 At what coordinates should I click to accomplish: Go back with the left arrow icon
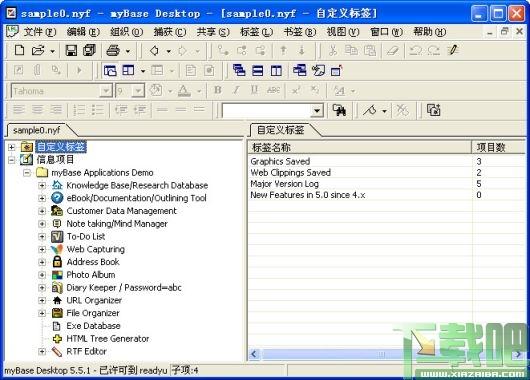coord(154,51)
